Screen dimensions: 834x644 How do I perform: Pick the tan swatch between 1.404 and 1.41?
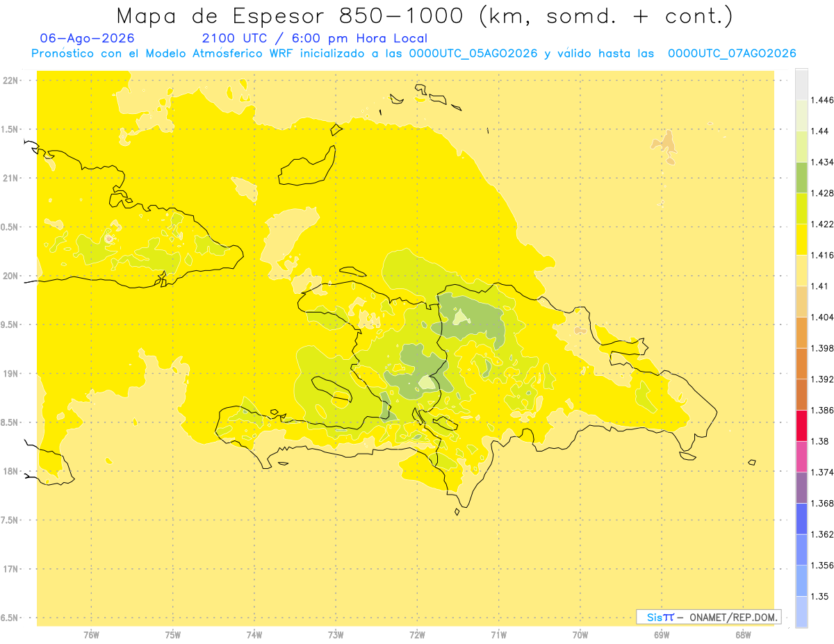[801, 301]
